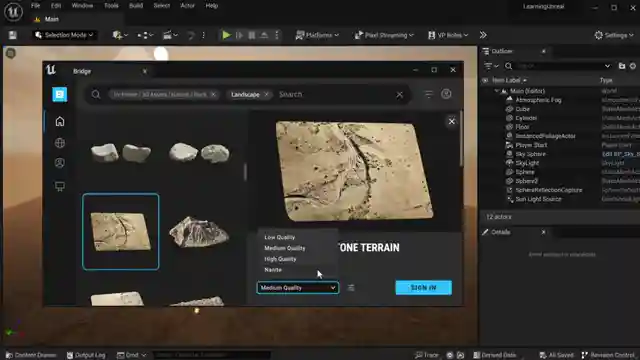This screenshot has height=360, width=640.
Task: Start play in editor with green Play button
Action: point(226,35)
